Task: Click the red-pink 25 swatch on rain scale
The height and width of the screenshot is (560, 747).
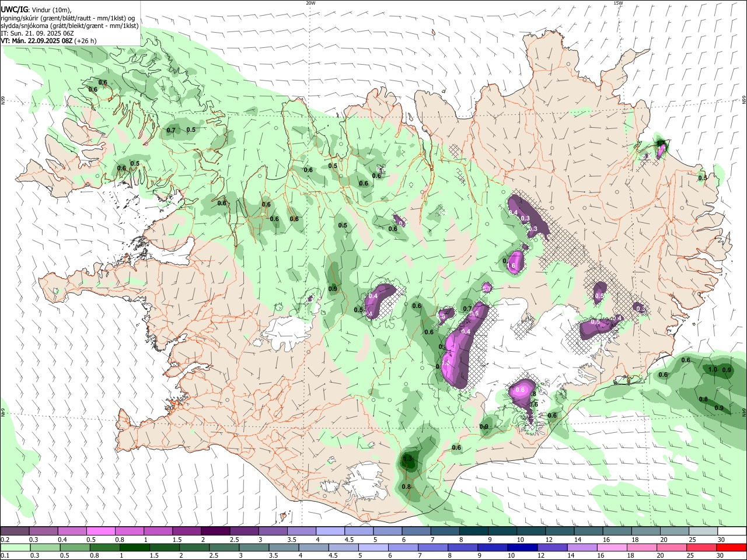Action: click(701, 547)
